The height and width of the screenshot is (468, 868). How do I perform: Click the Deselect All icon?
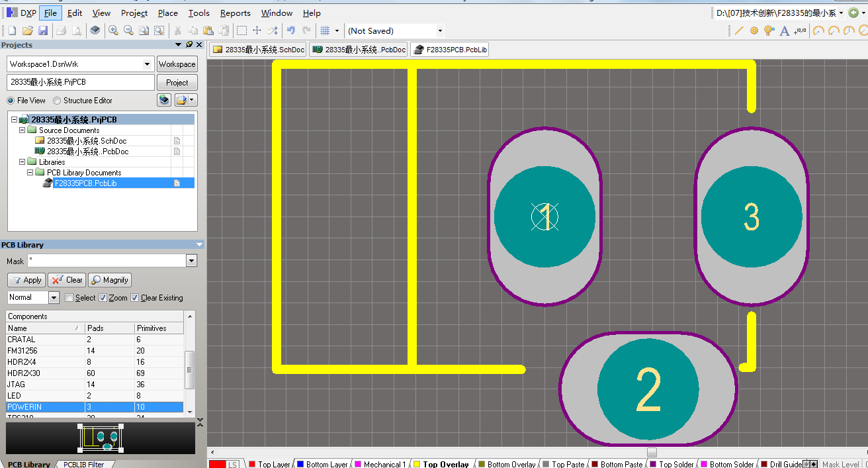(x=273, y=30)
